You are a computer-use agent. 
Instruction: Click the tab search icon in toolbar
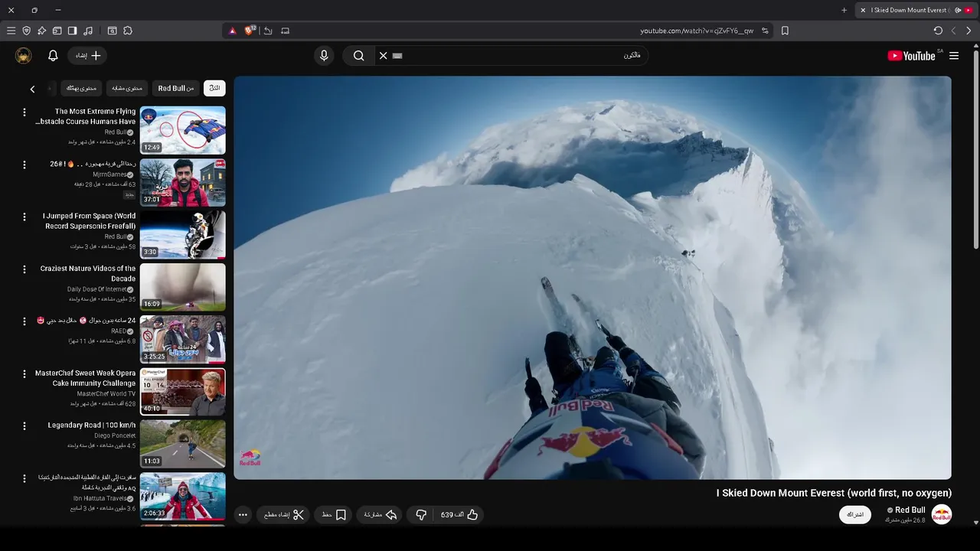[112, 31]
